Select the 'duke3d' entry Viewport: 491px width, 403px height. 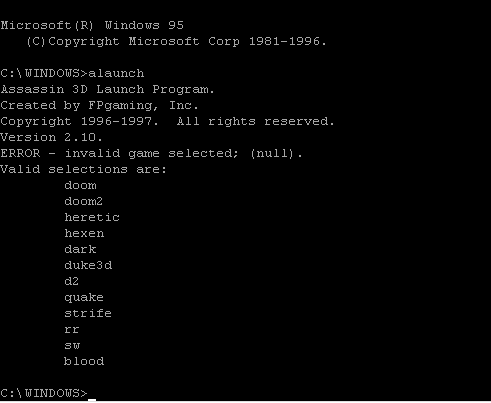pos(88,265)
